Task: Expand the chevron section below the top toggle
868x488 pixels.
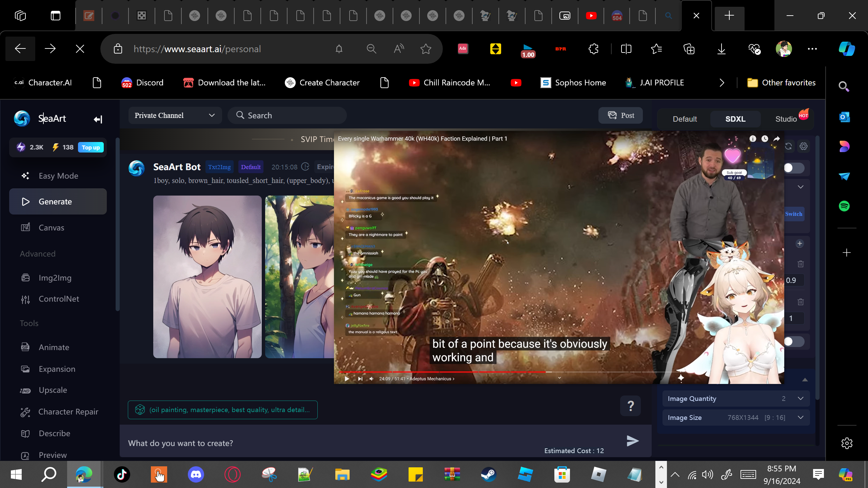Action: pyautogui.click(x=801, y=187)
